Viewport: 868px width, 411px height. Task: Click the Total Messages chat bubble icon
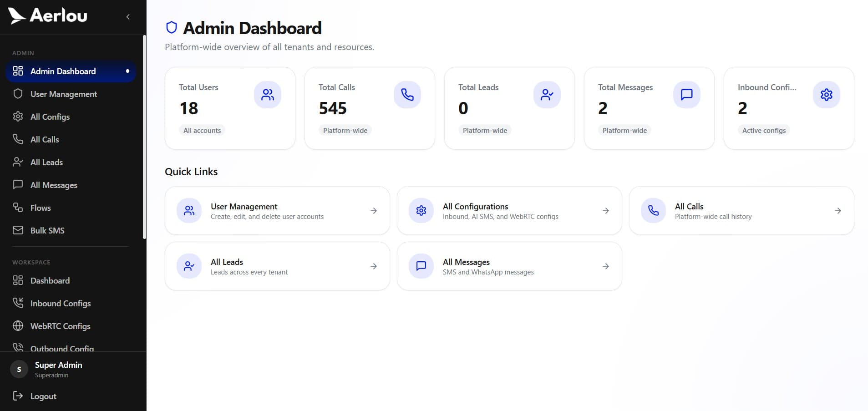click(x=687, y=95)
